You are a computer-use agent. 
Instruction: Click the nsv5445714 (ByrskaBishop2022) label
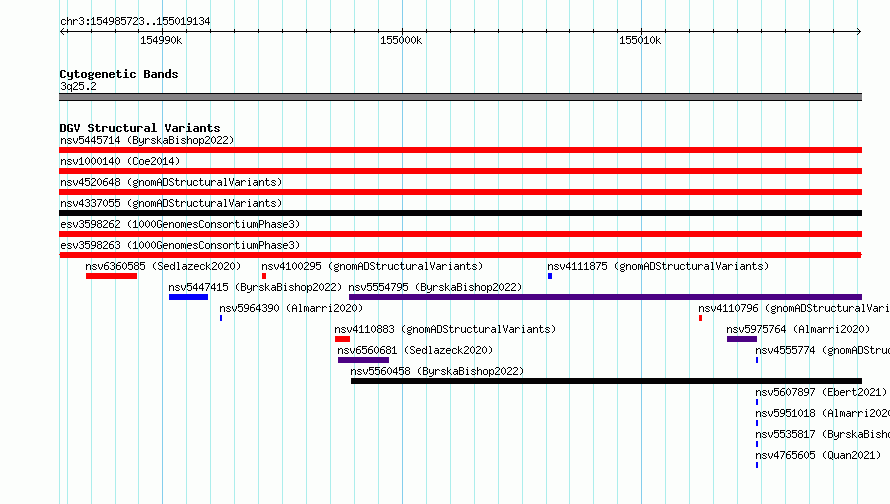click(147, 140)
